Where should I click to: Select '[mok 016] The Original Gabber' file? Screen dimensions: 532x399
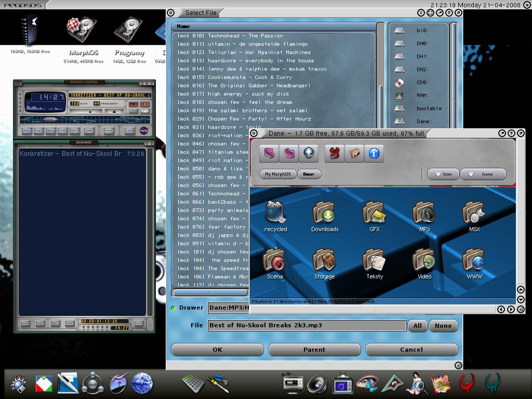(x=244, y=86)
